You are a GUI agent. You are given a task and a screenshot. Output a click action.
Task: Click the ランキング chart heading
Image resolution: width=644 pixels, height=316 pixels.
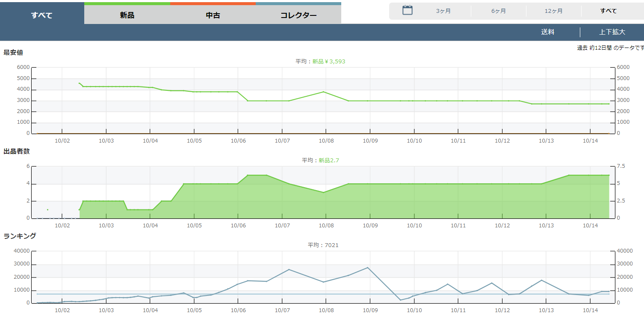point(20,236)
